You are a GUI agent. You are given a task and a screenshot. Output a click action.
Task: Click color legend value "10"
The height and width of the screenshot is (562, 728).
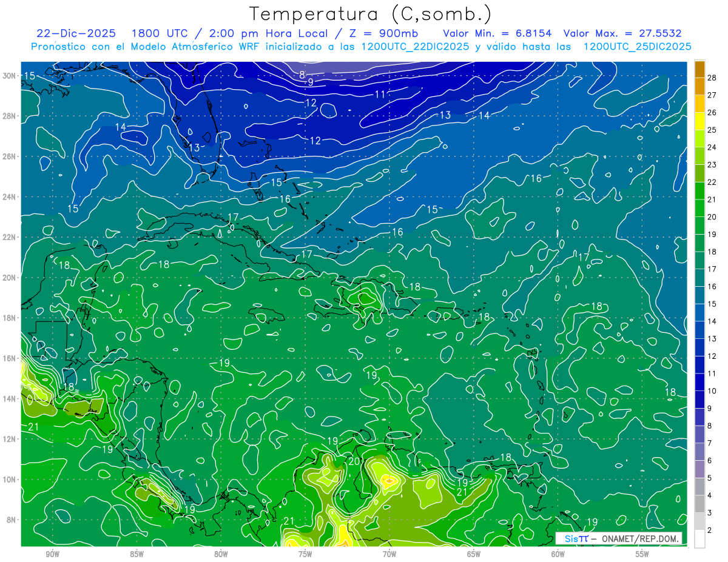[712, 390]
